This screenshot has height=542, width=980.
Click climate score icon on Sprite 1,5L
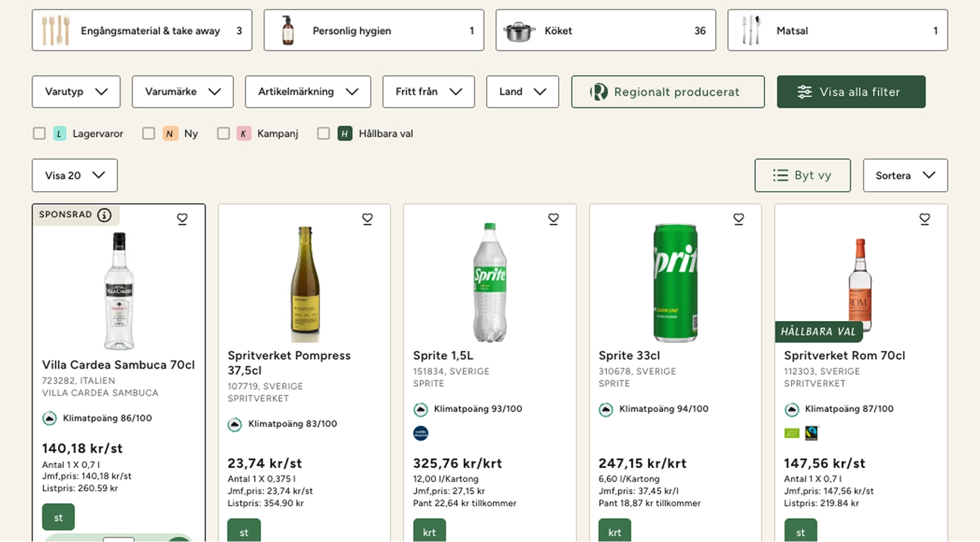[x=421, y=409]
